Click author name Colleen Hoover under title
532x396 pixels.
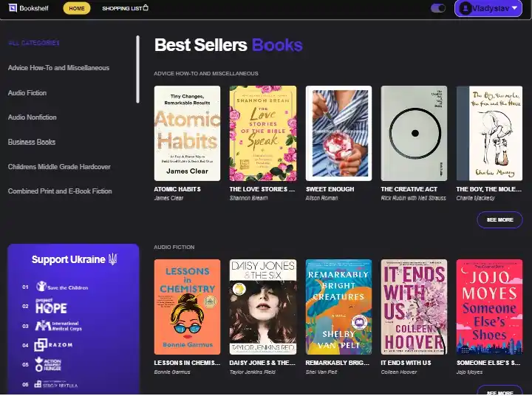399,372
